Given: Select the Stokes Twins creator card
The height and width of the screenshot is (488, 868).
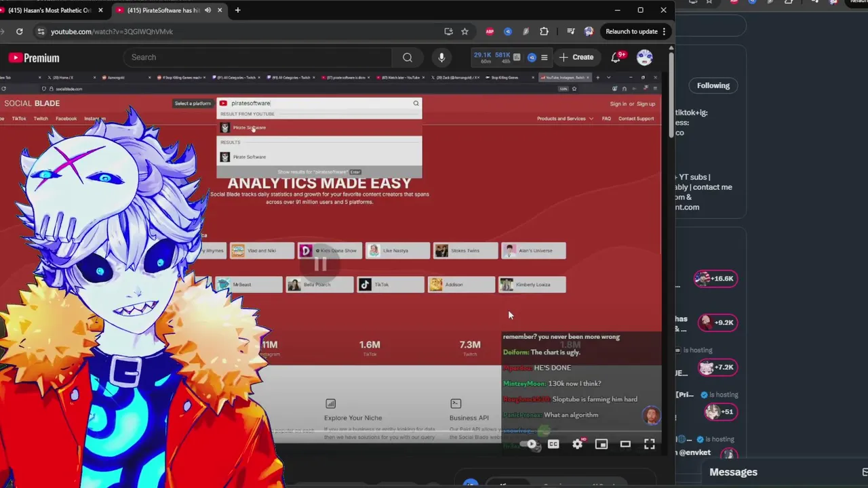Looking at the screenshot, I should point(465,251).
